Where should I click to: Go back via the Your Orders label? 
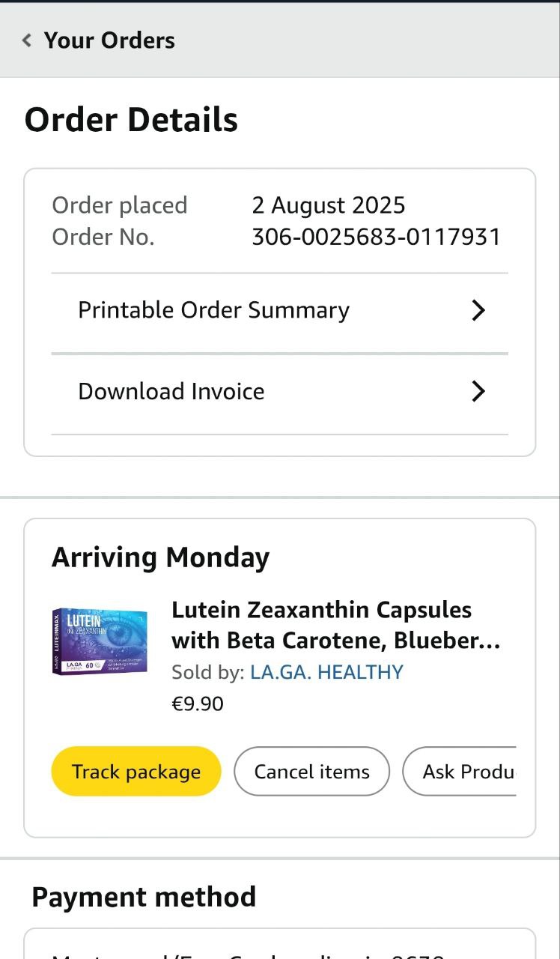tap(109, 40)
